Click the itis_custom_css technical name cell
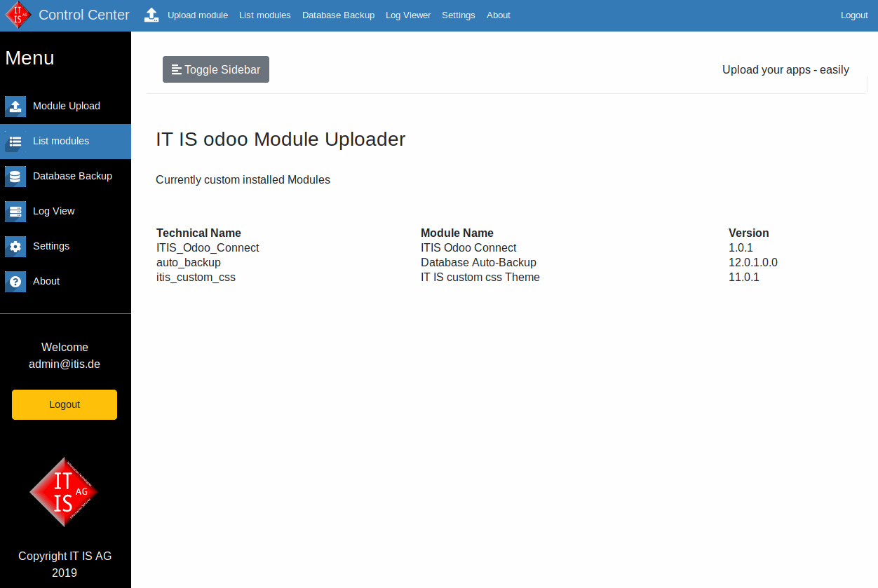 point(196,277)
